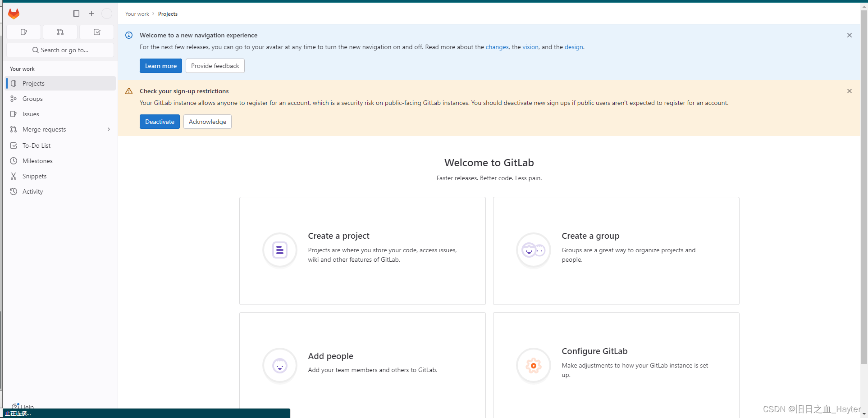Toggle the sidebar collapse icon
This screenshot has width=868, height=418.
click(76, 14)
